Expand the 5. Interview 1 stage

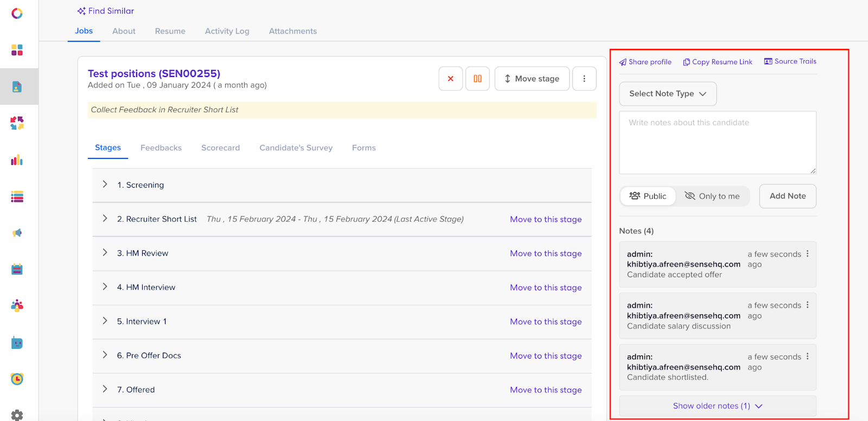(x=105, y=321)
